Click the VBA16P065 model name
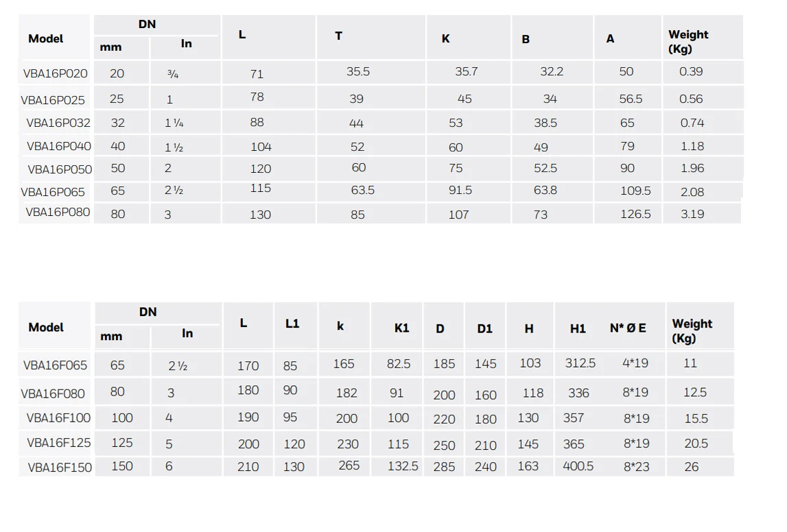 coord(53,192)
